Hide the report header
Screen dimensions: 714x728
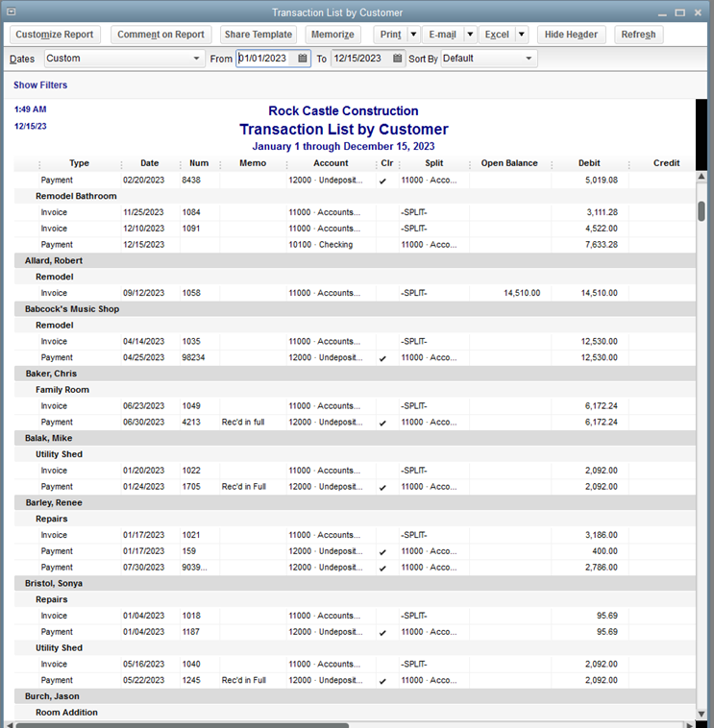pos(571,35)
